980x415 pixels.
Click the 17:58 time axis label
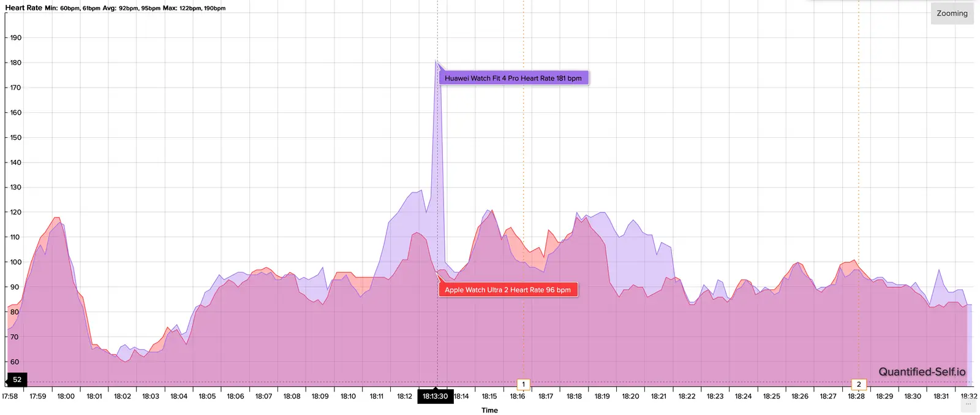click(10, 396)
